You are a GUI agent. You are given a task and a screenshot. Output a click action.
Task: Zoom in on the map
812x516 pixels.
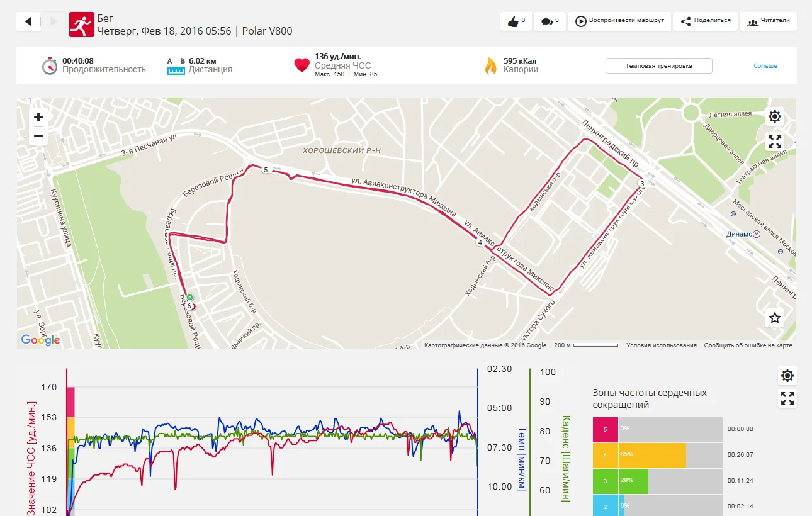coord(38,117)
